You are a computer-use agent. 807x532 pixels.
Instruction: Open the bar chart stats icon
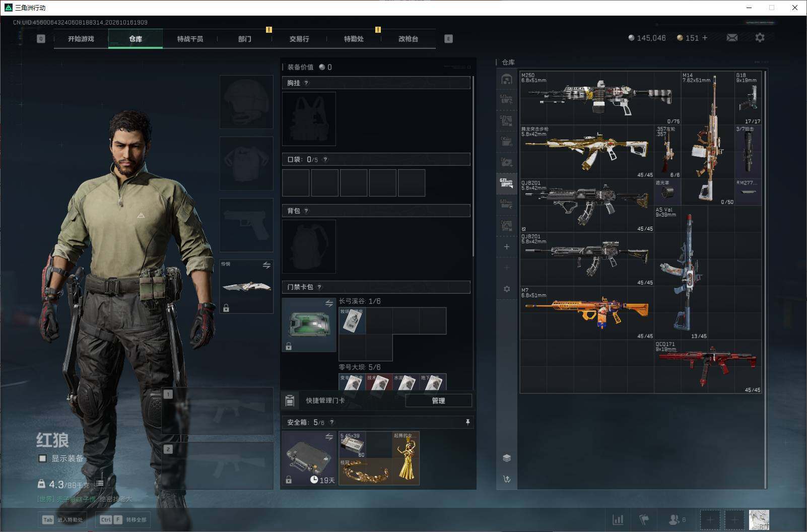(618, 519)
